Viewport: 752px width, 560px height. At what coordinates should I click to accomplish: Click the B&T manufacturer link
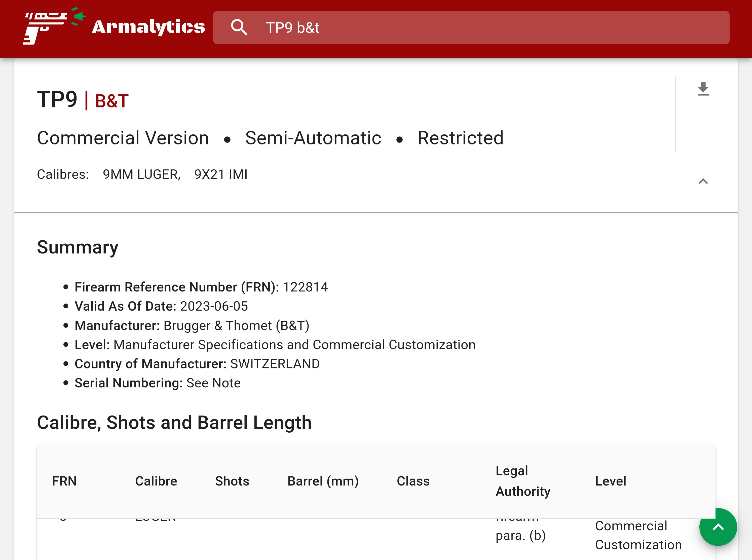pos(111,101)
